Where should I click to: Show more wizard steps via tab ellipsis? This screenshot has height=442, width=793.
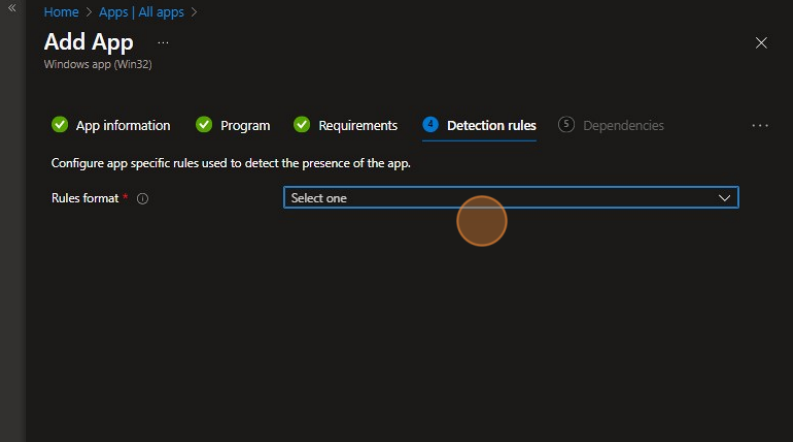pyautogui.click(x=760, y=126)
